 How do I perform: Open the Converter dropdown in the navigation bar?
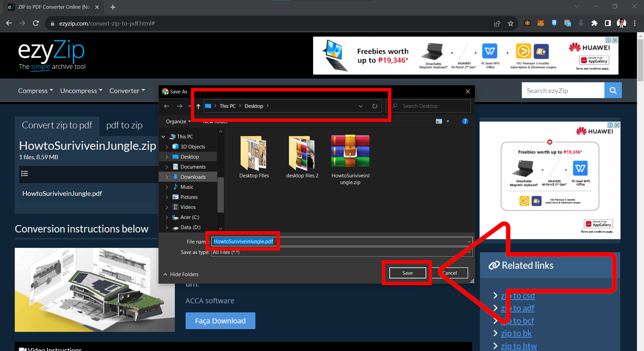point(127,90)
